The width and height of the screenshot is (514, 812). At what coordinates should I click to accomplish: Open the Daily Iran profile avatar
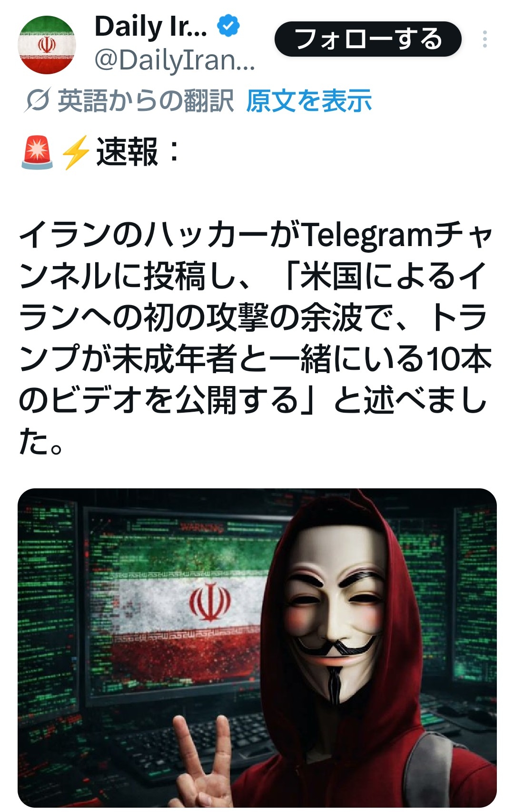pos(47,45)
